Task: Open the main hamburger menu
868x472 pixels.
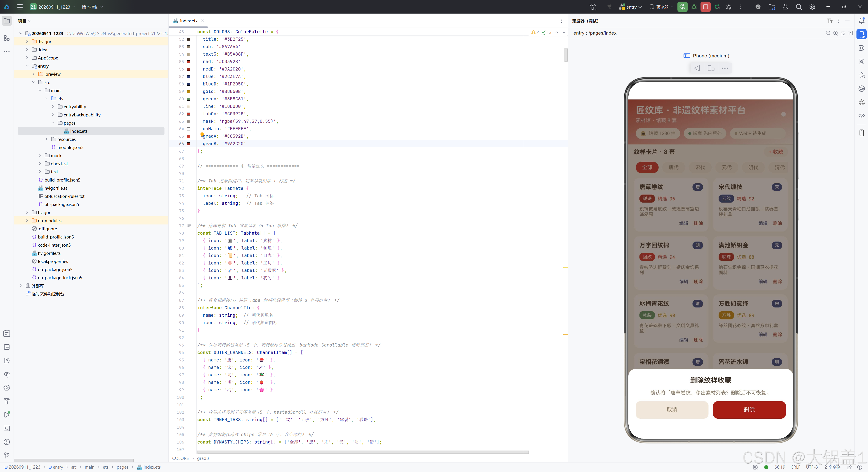Action: [x=20, y=7]
